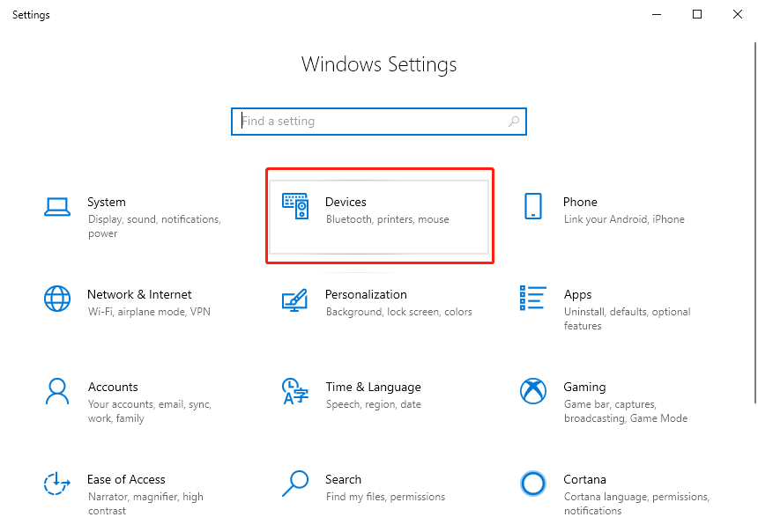Click "Narrator, magnifier, high contrast" text
This screenshot has height=532, width=758.
pyautogui.click(x=145, y=504)
